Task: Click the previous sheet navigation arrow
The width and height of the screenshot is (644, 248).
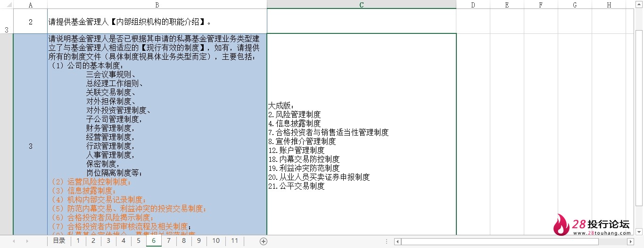Action: click(13, 241)
